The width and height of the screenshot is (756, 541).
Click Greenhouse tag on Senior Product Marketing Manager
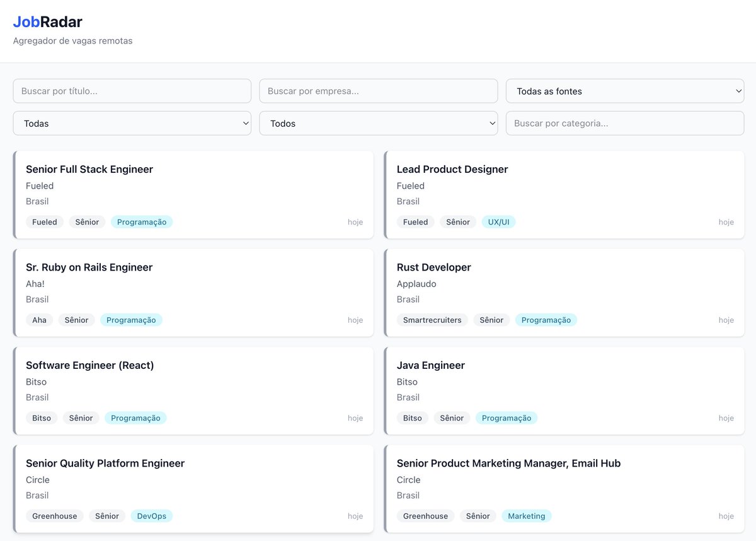click(x=426, y=516)
